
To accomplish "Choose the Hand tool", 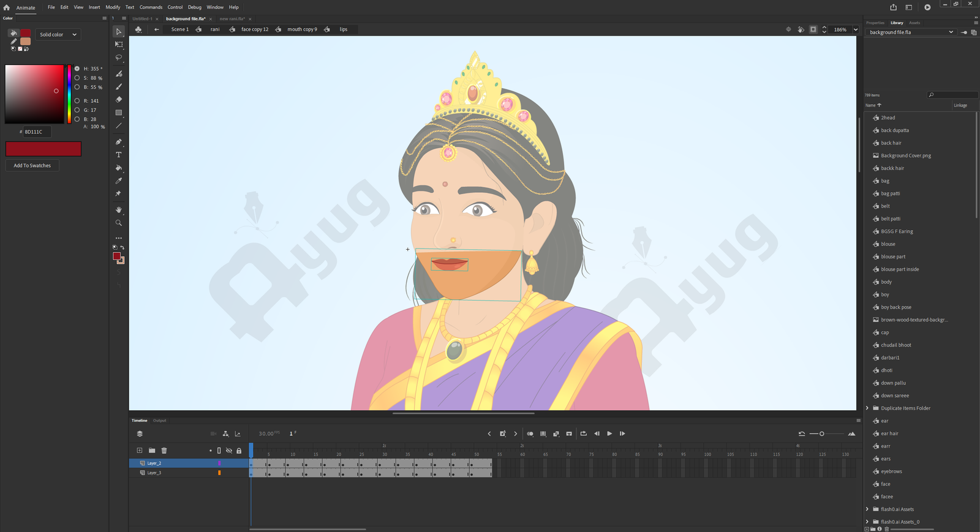I will (x=119, y=210).
